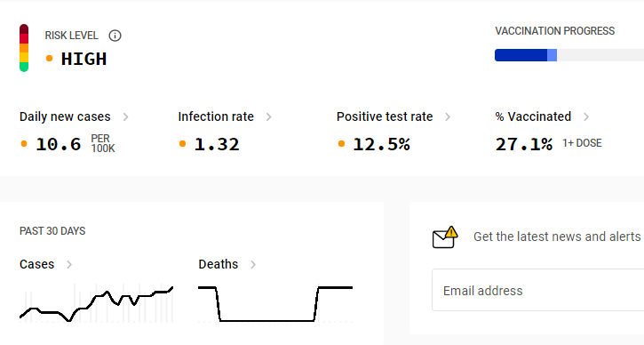
Task: Click the orange dot beside HIGH
Action: coord(49,59)
